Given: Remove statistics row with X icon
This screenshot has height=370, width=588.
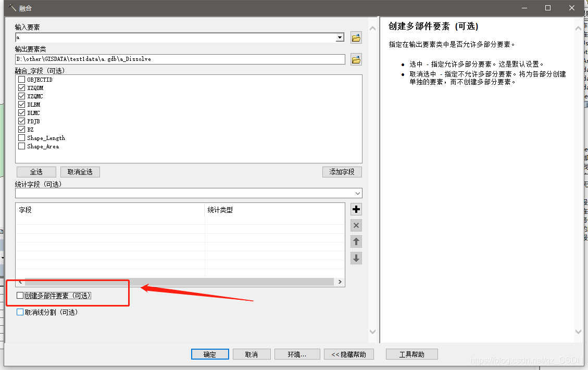Looking at the screenshot, I should pyautogui.click(x=356, y=225).
